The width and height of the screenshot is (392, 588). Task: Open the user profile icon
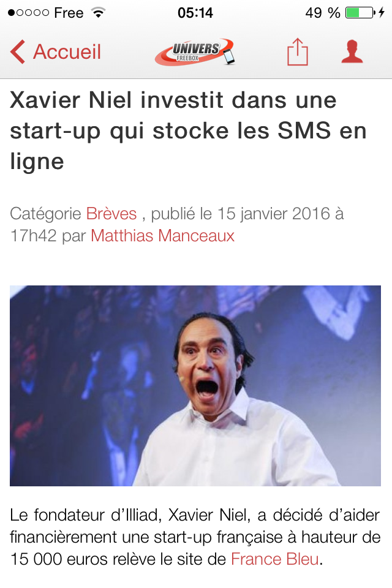pyautogui.click(x=352, y=51)
